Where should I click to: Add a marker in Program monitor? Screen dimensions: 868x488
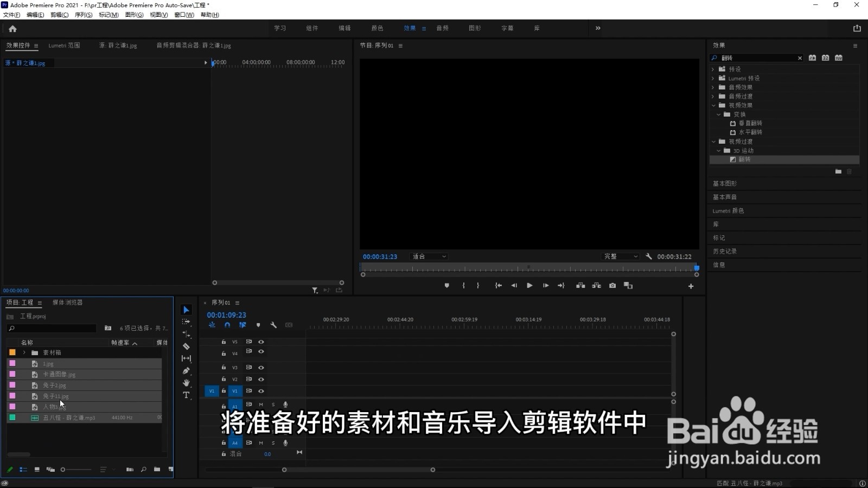click(447, 286)
